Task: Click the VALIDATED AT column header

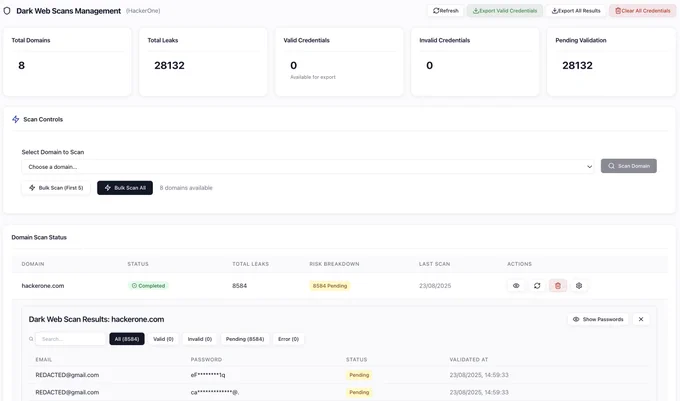Action: click(x=469, y=359)
